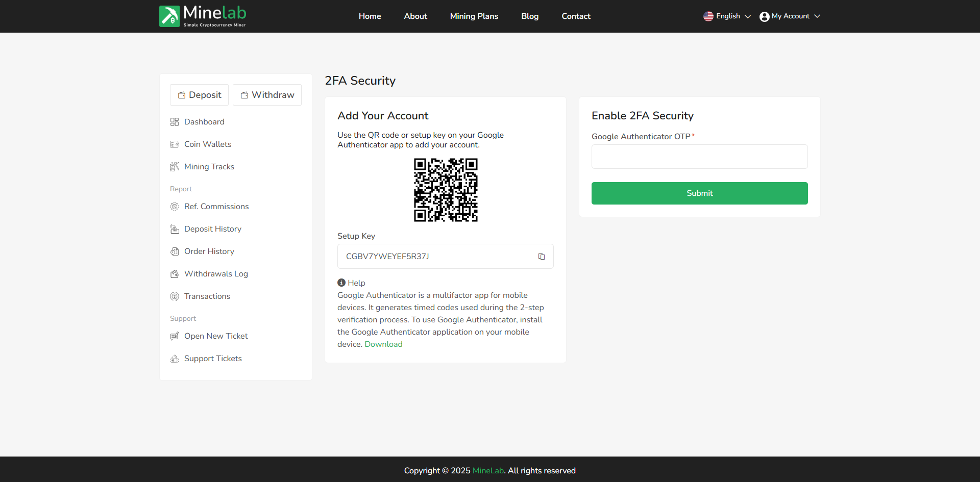Image resolution: width=980 pixels, height=482 pixels.
Task: Click the Ref. Commissions icon
Action: click(x=175, y=207)
